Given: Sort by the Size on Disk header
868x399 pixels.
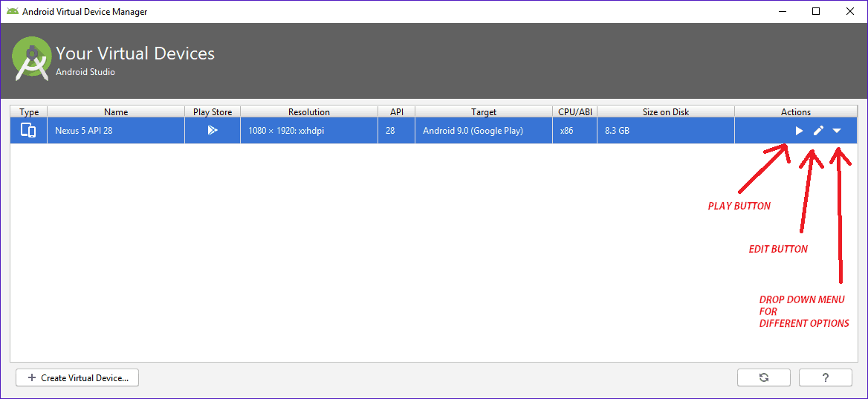Looking at the screenshot, I should point(666,111).
